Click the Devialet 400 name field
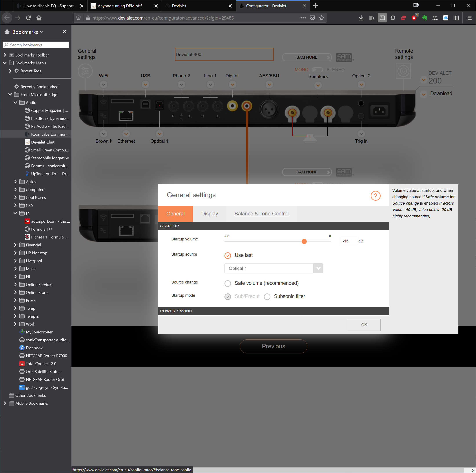This screenshot has height=473, width=476. 224,54
